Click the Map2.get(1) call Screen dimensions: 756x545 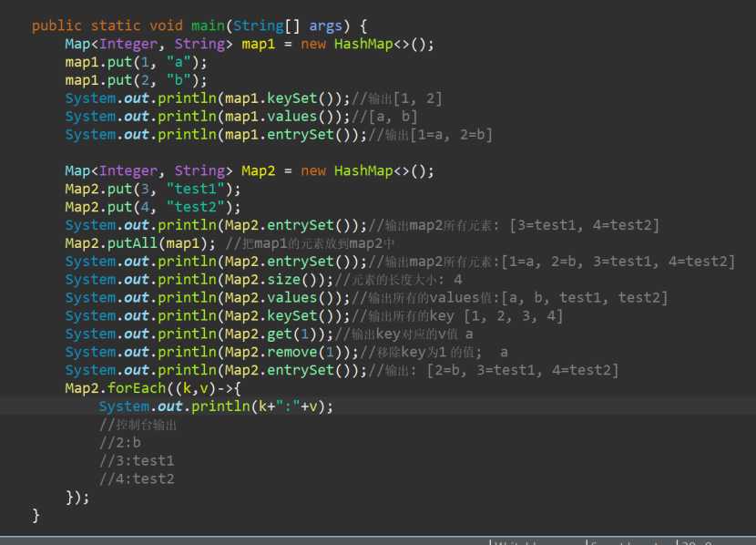[x=273, y=334]
